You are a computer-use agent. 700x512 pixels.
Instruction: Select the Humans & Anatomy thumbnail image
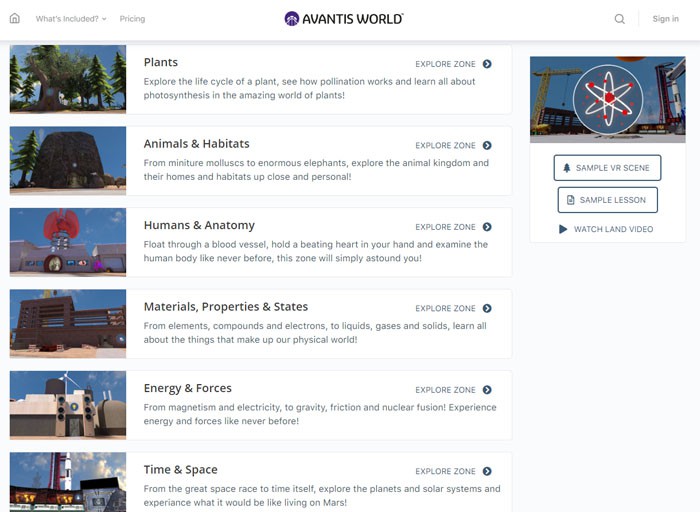pyautogui.click(x=68, y=242)
